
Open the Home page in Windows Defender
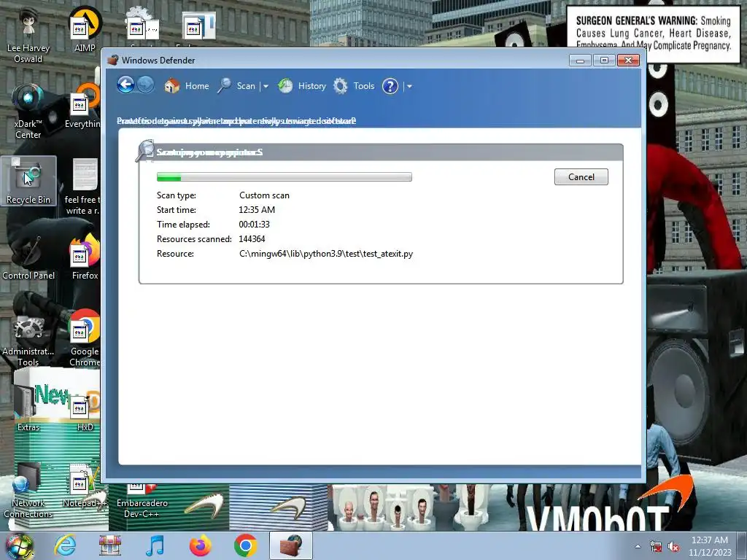(187, 86)
